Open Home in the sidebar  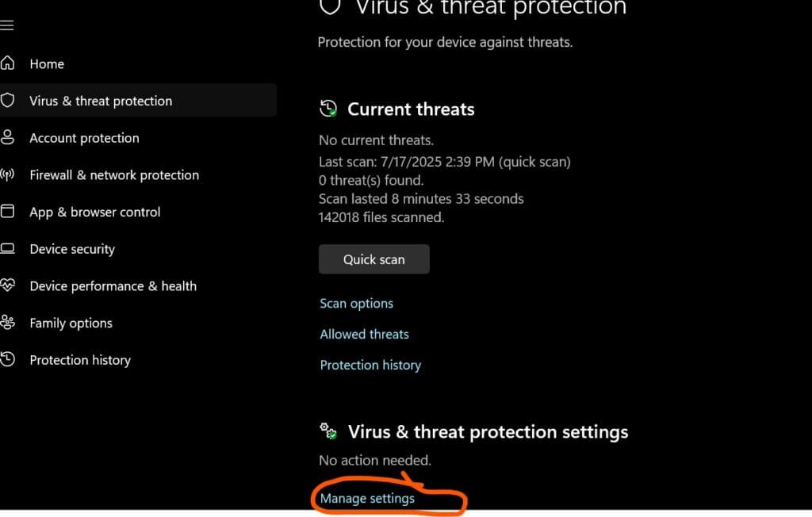tap(47, 63)
